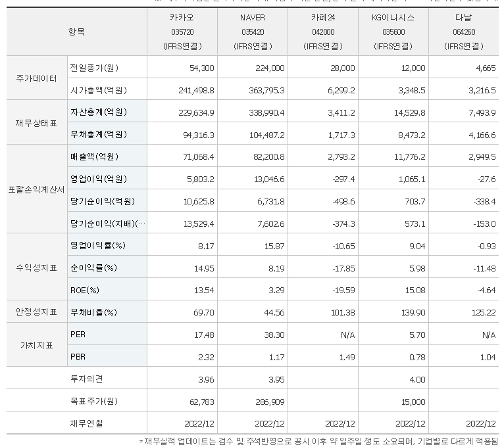Click 카페24 PER N/A cell
The height and width of the screenshot is (447, 504).
348,335
